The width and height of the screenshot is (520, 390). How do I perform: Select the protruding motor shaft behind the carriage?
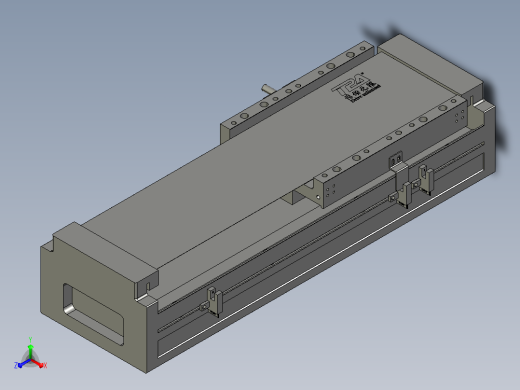point(268,88)
